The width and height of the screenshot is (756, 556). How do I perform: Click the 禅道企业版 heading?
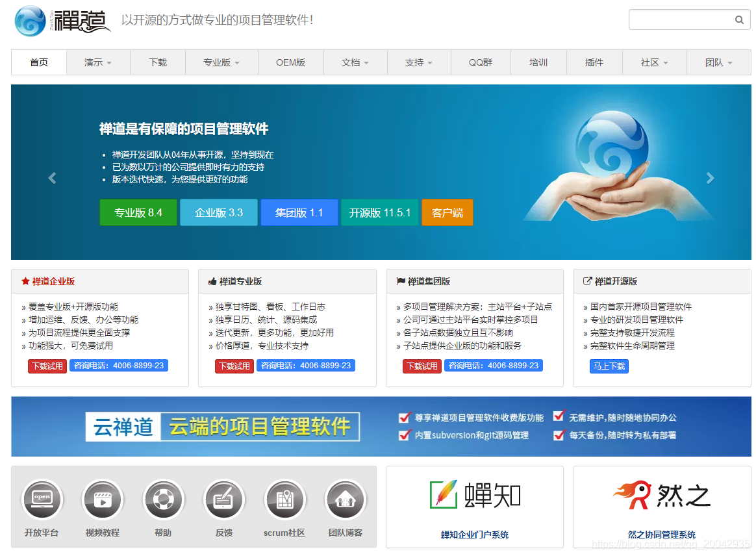point(53,281)
